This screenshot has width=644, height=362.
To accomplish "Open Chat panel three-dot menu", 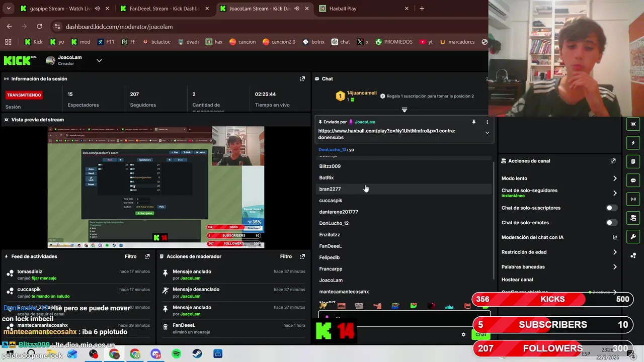I will 487,79.
